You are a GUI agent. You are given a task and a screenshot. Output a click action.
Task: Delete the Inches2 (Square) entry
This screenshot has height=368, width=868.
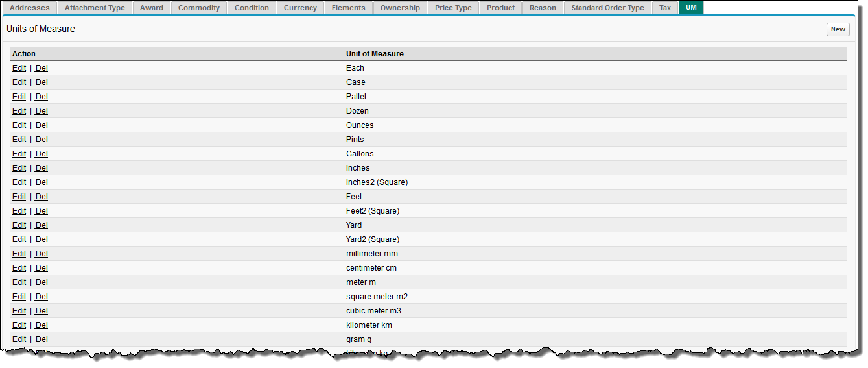[x=41, y=182]
